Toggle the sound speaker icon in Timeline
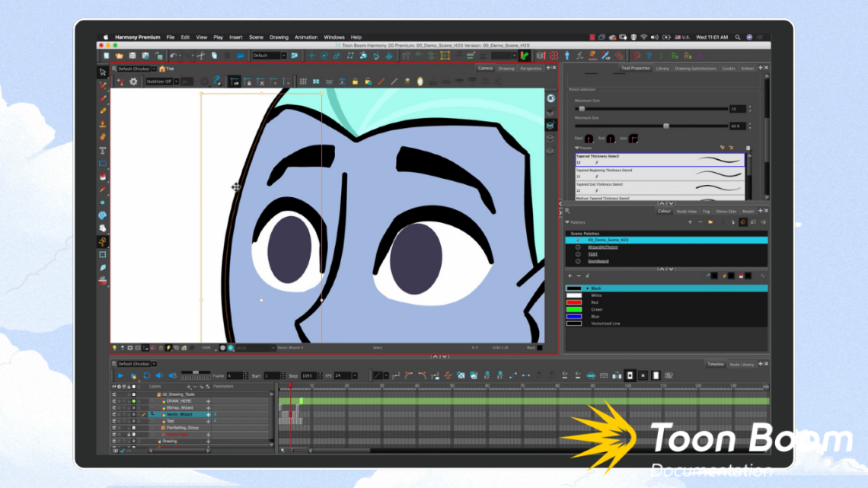Viewport: 868px width, 488px height. click(x=159, y=375)
